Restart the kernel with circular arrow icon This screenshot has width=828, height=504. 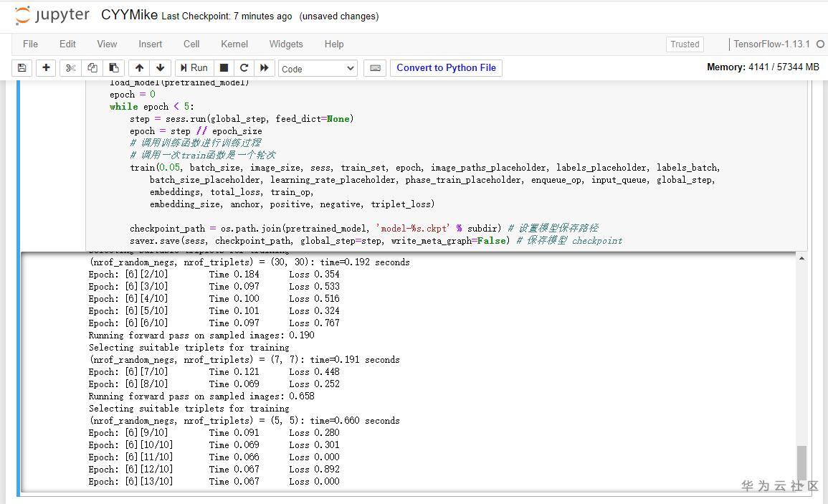pyautogui.click(x=244, y=68)
